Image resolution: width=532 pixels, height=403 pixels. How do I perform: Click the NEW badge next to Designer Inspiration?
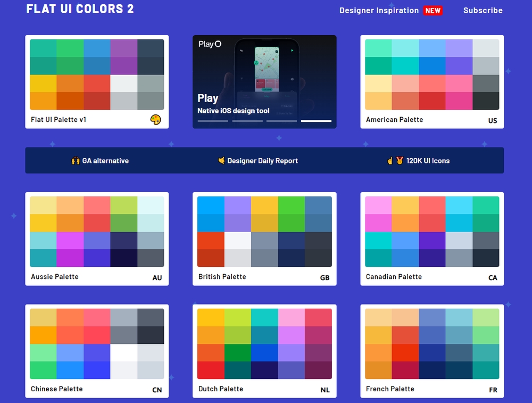point(433,10)
